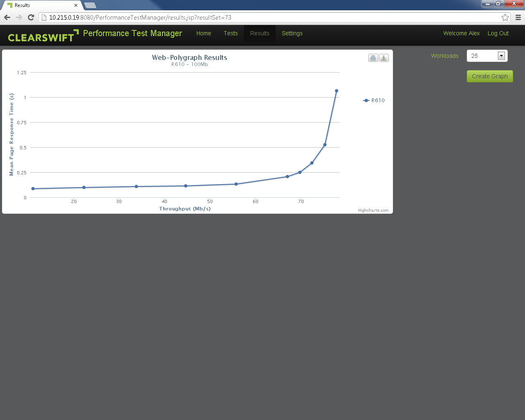Reload the page with the refresh icon
Screen dimensions: 525x420
tap(31, 17)
